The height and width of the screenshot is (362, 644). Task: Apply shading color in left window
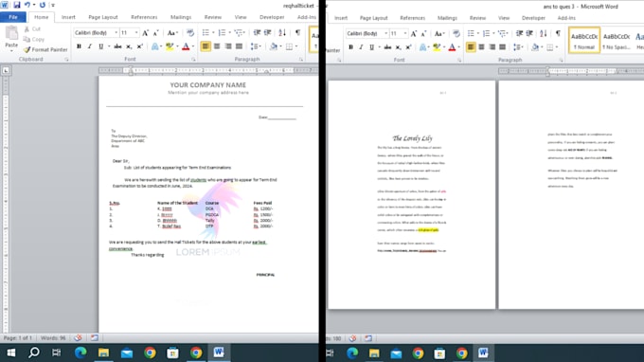point(274,46)
